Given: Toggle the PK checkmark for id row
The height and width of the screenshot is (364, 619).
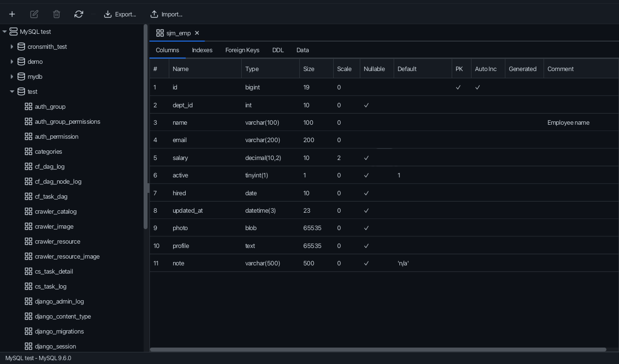Looking at the screenshot, I should click(x=458, y=87).
